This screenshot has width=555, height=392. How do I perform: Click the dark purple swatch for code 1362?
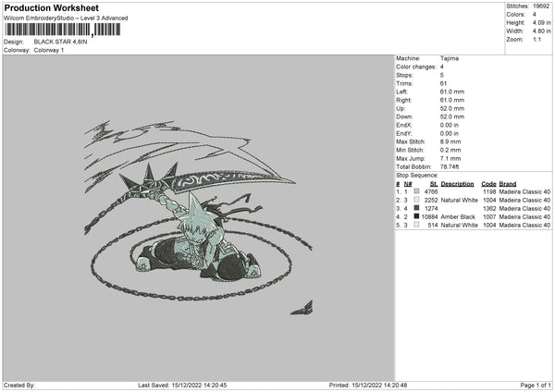click(x=416, y=208)
